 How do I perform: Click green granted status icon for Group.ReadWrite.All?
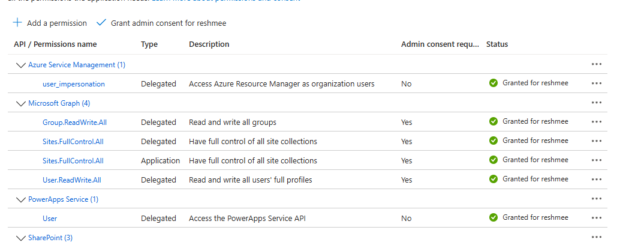click(x=493, y=121)
